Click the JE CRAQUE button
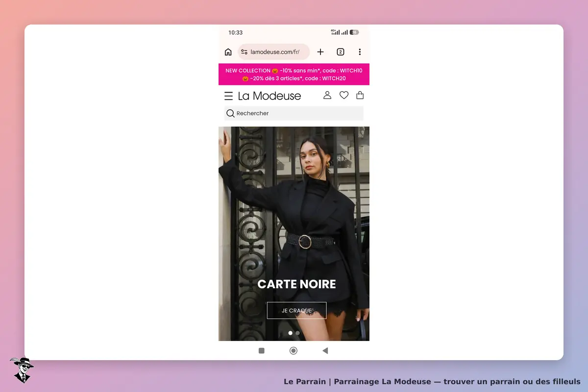 coord(296,311)
